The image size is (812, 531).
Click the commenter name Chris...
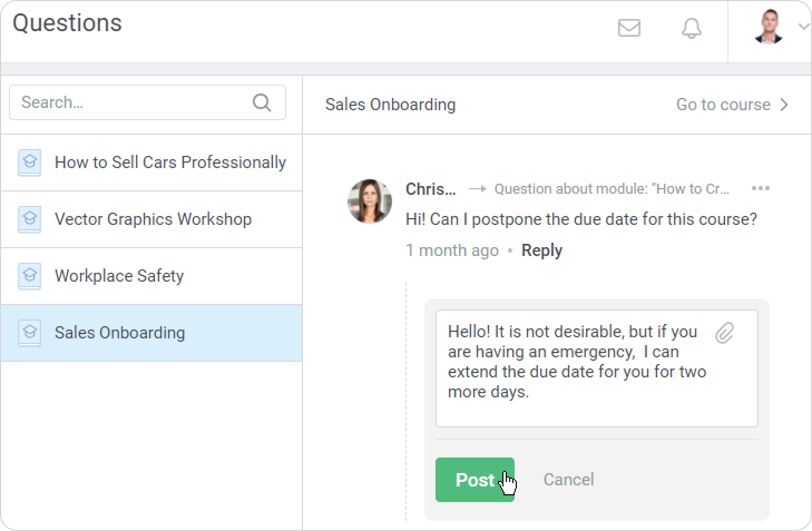431,189
